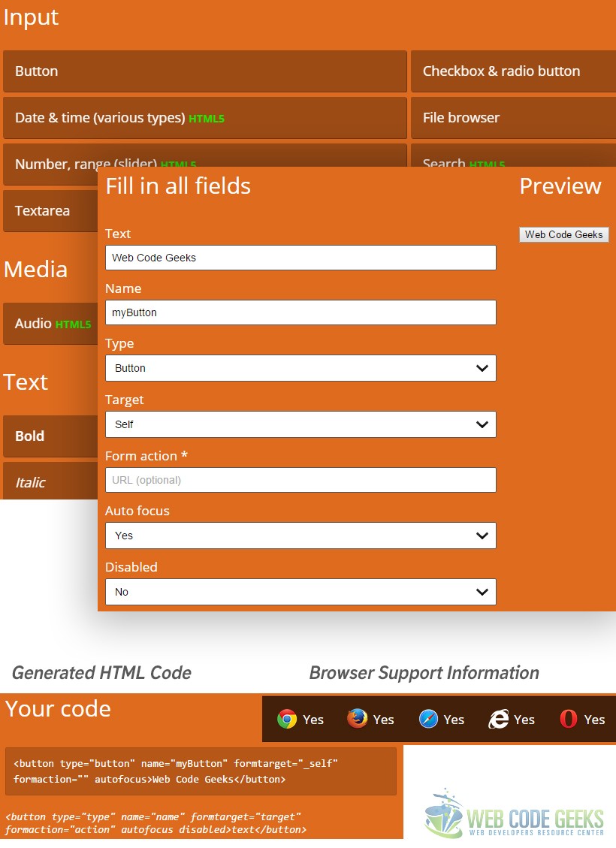Image resolution: width=616 pixels, height=848 pixels.
Task: Click the Fill in all fields heading
Action: [178, 186]
